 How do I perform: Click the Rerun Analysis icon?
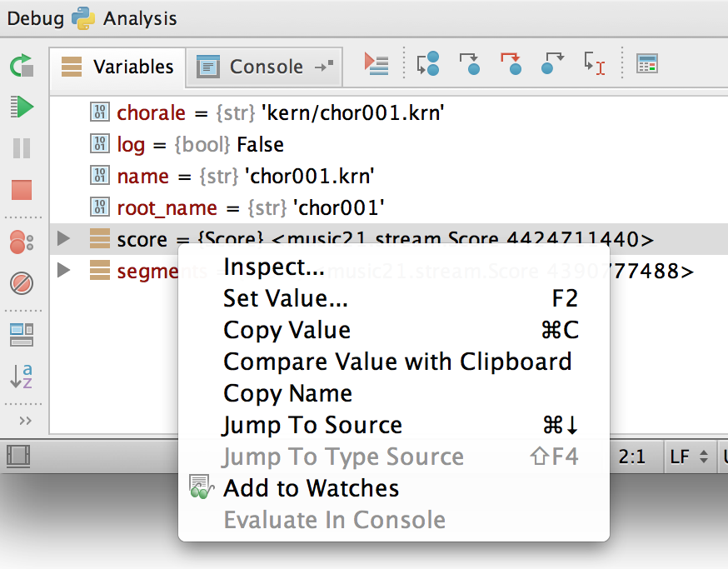coord(22,66)
